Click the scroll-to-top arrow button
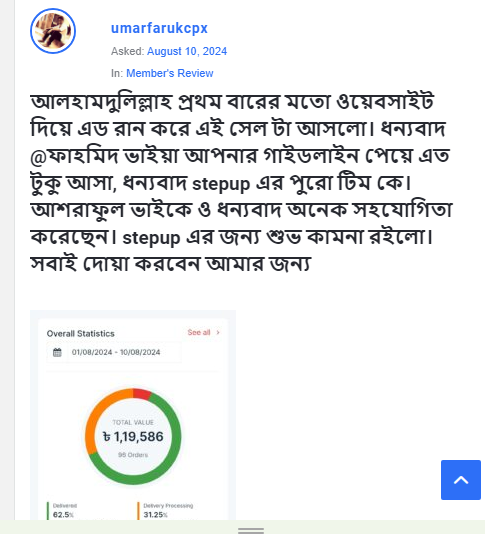The width and height of the screenshot is (485, 534). click(461, 480)
